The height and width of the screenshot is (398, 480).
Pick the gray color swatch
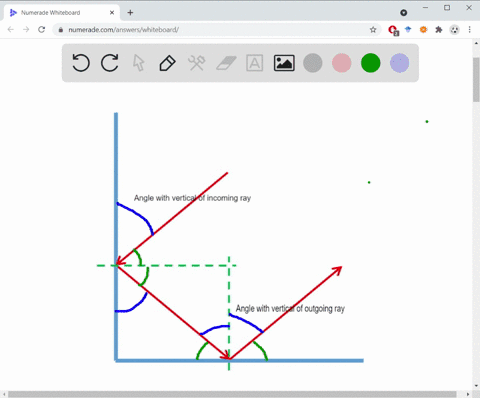pyautogui.click(x=313, y=63)
